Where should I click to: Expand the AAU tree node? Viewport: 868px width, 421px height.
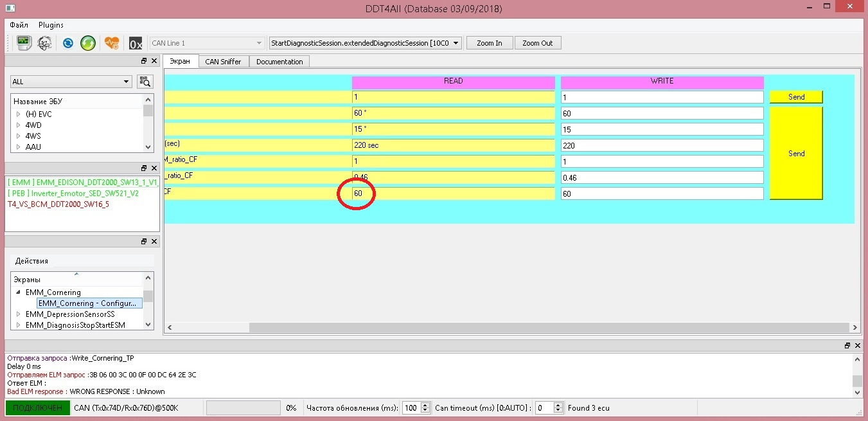pyautogui.click(x=18, y=147)
